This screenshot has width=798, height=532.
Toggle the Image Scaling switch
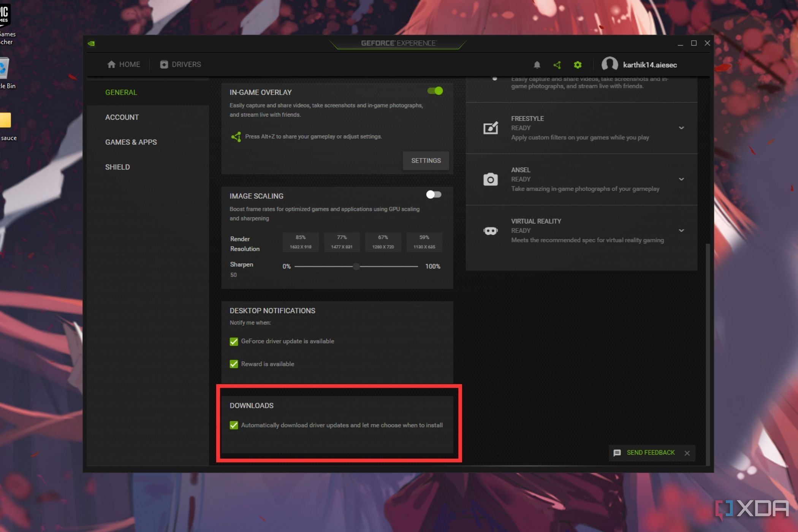tap(433, 194)
